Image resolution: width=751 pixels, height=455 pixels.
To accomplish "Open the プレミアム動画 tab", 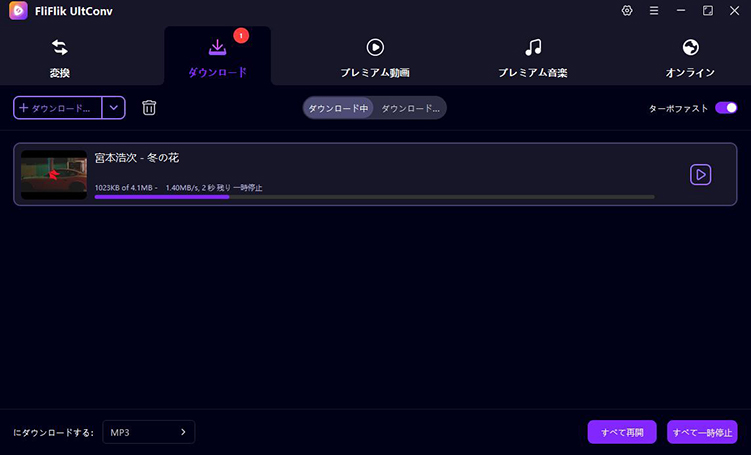I will [375, 58].
